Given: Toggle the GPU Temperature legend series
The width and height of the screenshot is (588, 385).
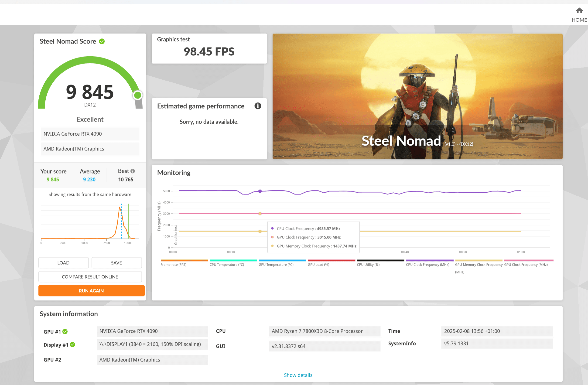Looking at the screenshot, I should (x=276, y=265).
